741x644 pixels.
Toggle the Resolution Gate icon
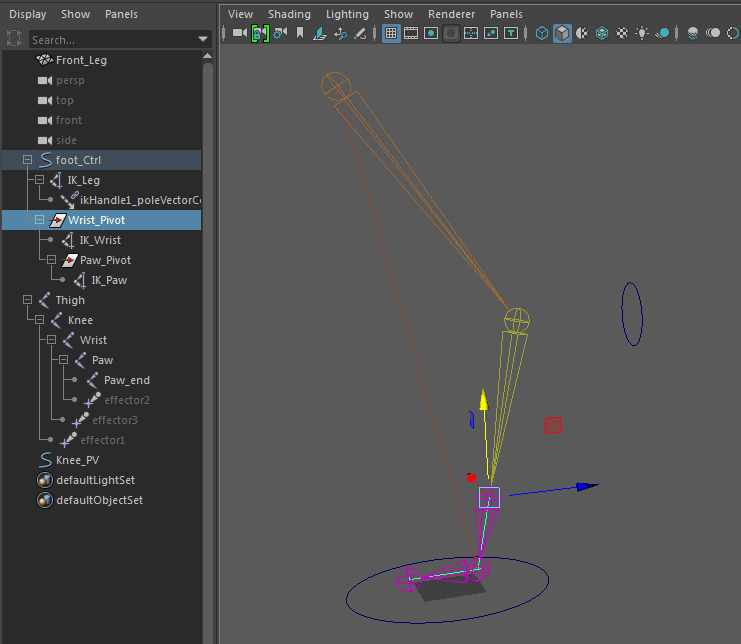[x=431, y=33]
